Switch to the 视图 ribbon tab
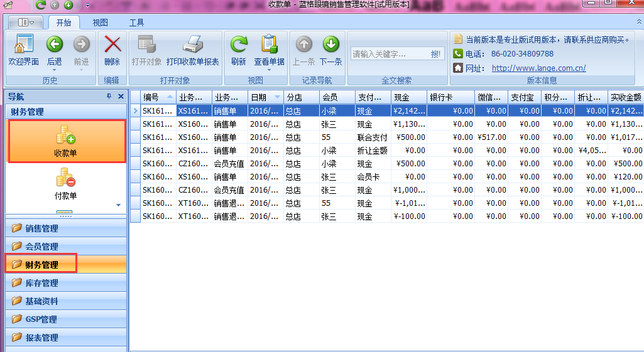Image resolution: width=644 pixels, height=352 pixels. [x=101, y=23]
